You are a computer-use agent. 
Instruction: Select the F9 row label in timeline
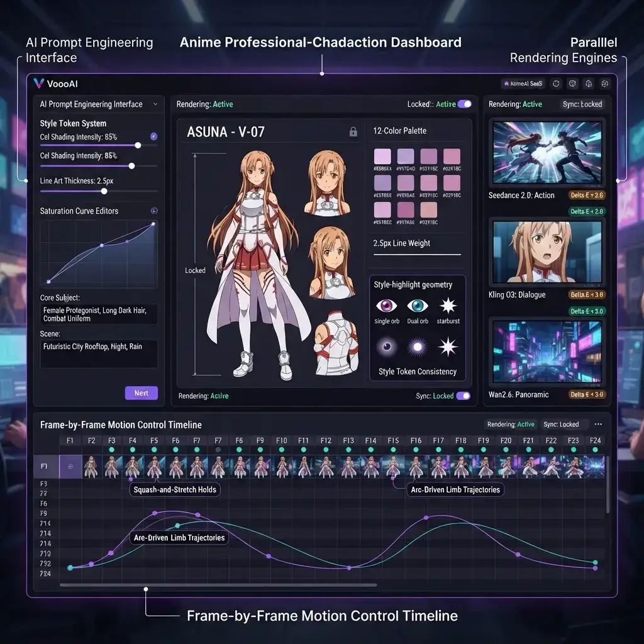(x=43, y=513)
